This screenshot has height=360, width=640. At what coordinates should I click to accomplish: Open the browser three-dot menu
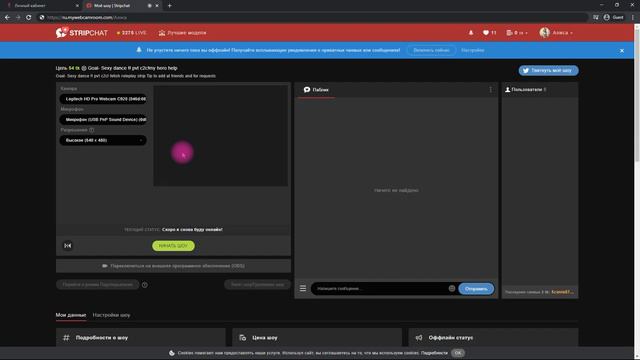pyautogui.click(x=633, y=18)
